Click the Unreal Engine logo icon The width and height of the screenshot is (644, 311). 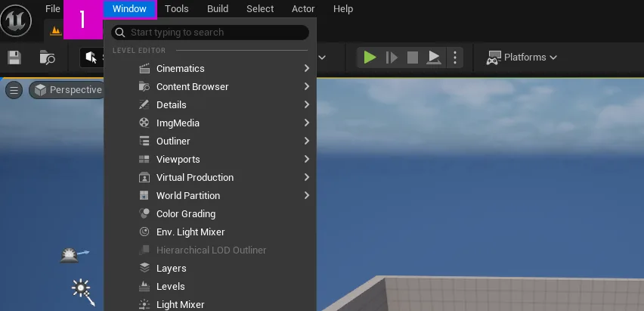pos(16,20)
